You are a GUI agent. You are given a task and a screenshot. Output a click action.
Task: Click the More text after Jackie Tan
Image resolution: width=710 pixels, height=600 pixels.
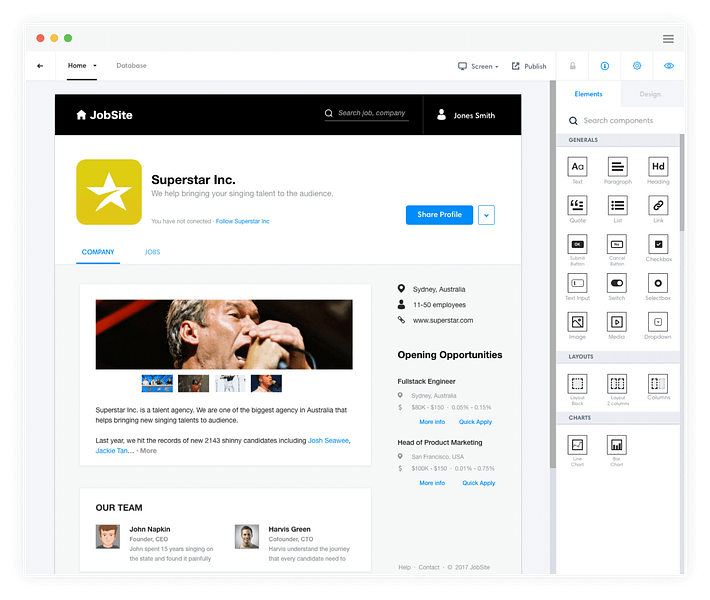coord(148,451)
